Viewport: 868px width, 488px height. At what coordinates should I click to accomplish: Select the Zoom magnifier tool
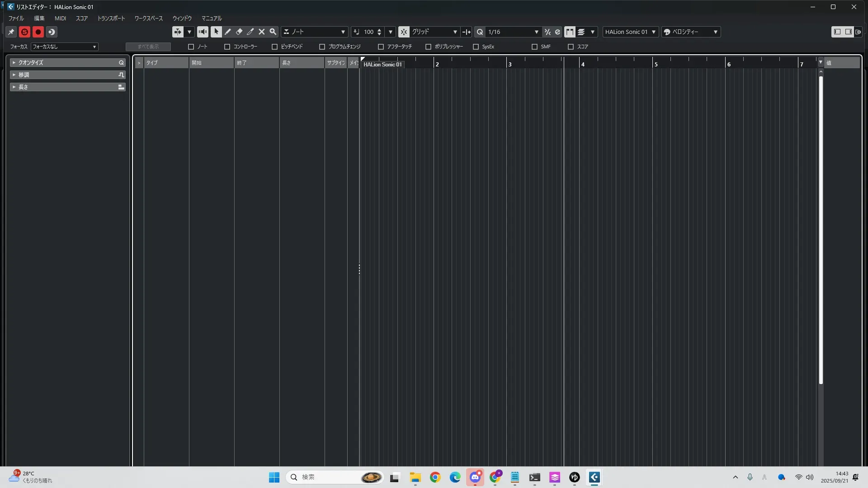[273, 32]
